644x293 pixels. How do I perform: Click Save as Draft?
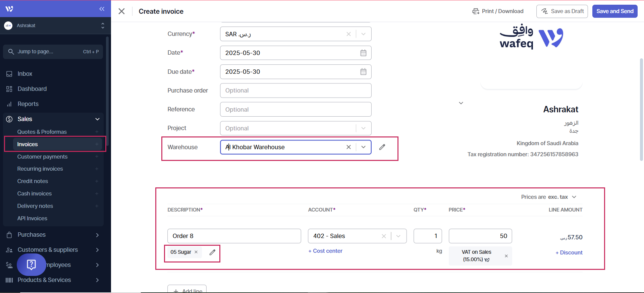coord(562,11)
